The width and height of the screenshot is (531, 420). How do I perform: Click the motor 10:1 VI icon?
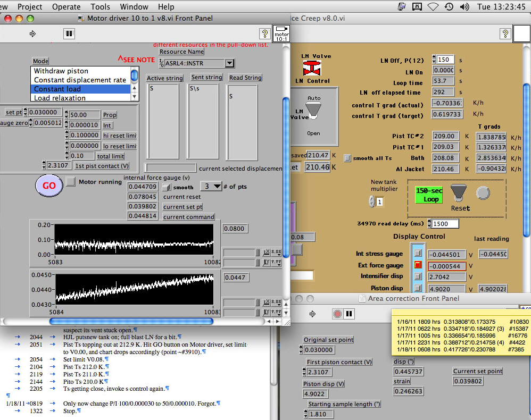coord(281,33)
